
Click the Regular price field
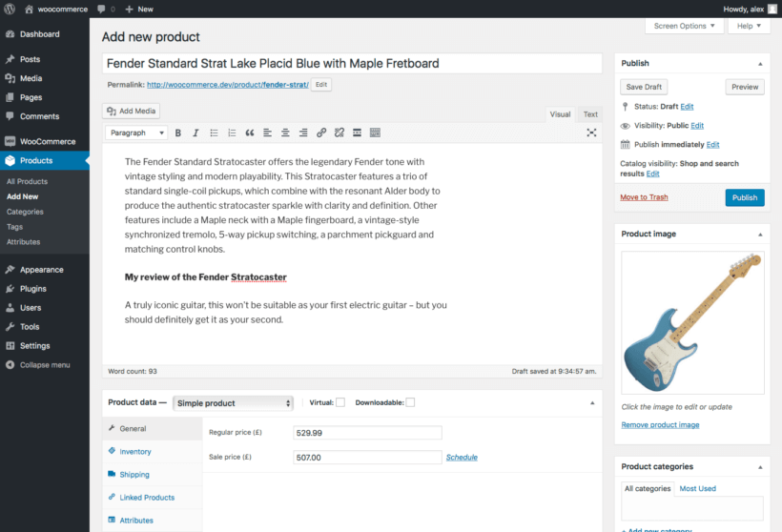(x=367, y=433)
